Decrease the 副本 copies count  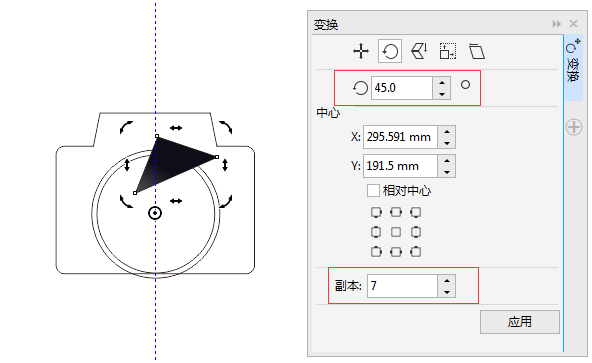(447, 292)
